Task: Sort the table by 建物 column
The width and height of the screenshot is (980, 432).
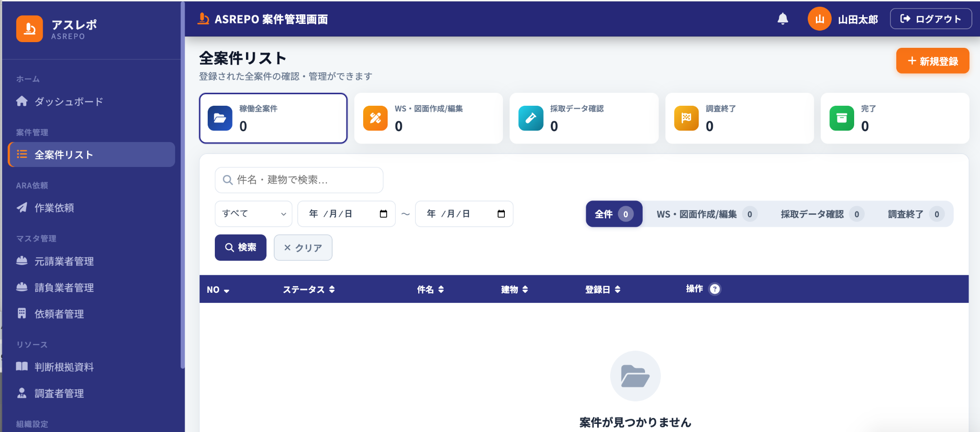Action: pyautogui.click(x=514, y=289)
